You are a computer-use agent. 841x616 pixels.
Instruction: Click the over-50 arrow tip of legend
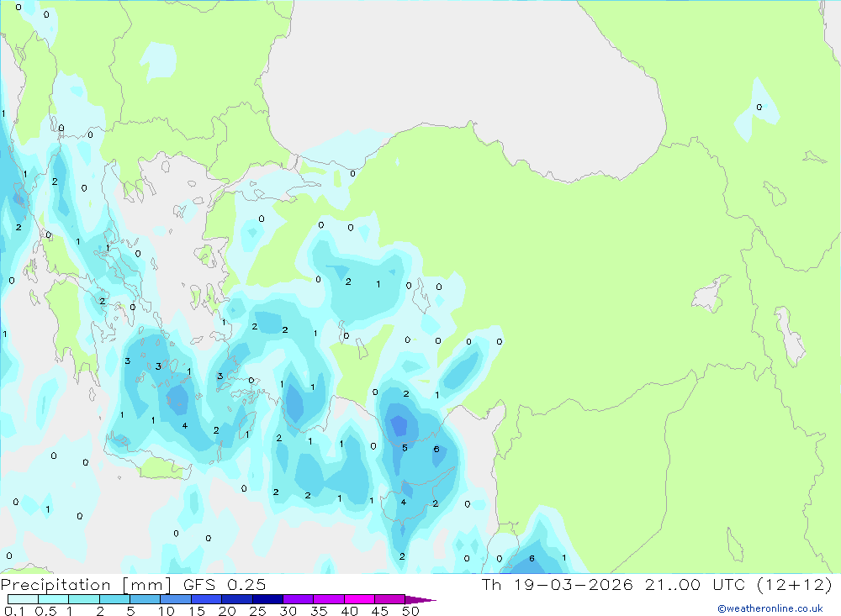pyautogui.click(x=421, y=600)
